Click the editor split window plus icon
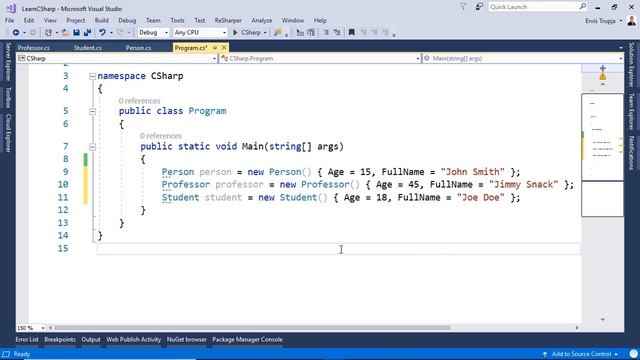The height and width of the screenshot is (360, 640). [602, 68]
